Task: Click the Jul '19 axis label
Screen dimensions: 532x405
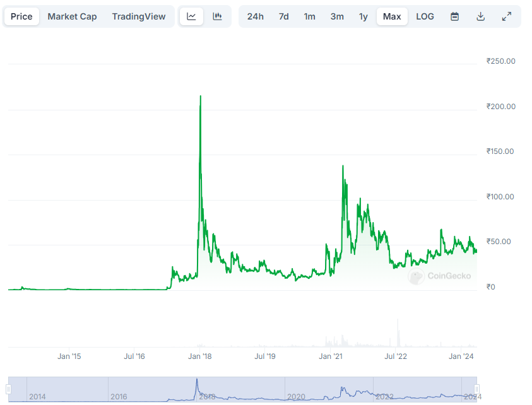Action: point(265,356)
